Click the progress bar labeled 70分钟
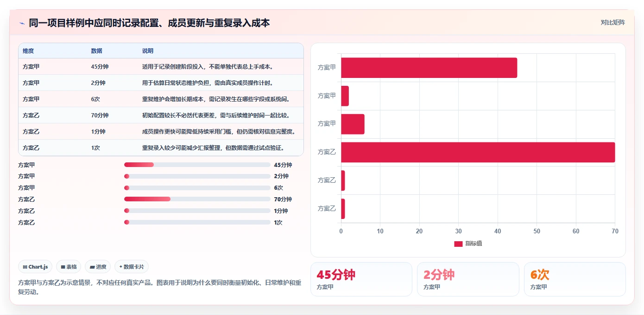The width and height of the screenshot is (644, 315). click(x=197, y=199)
